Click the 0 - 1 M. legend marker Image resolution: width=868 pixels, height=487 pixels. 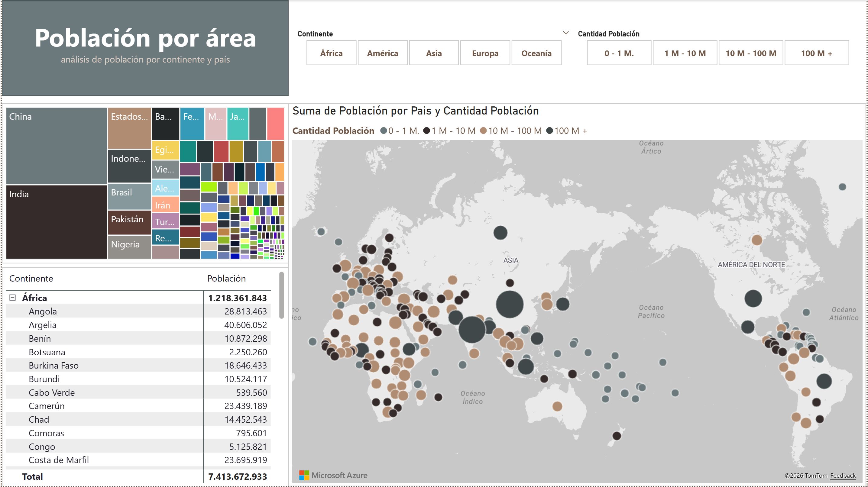(384, 131)
